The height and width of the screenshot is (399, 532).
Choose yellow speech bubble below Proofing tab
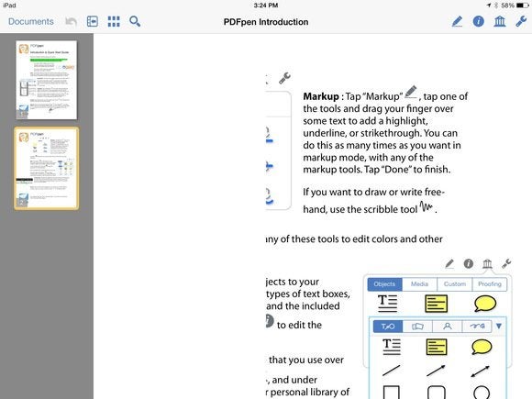(485, 304)
